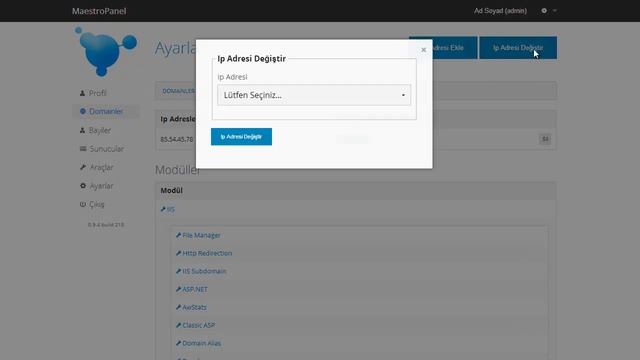
Task: Click the Profil person icon in the sidebar
Action: tap(82, 93)
